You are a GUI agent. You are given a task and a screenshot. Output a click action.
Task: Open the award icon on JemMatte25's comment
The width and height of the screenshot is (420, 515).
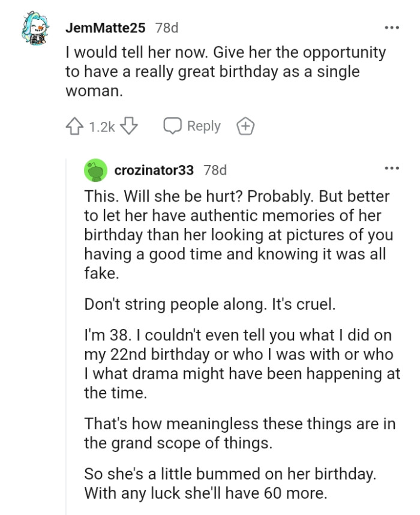245,127
